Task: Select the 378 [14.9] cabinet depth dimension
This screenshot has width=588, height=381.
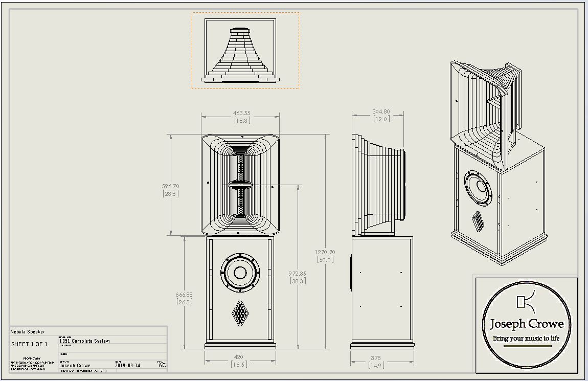Action: coord(376,362)
